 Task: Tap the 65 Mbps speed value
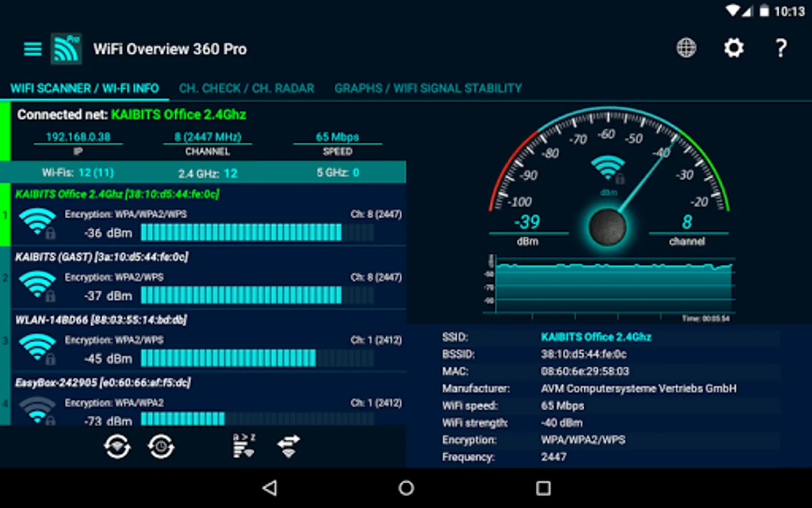(x=337, y=137)
